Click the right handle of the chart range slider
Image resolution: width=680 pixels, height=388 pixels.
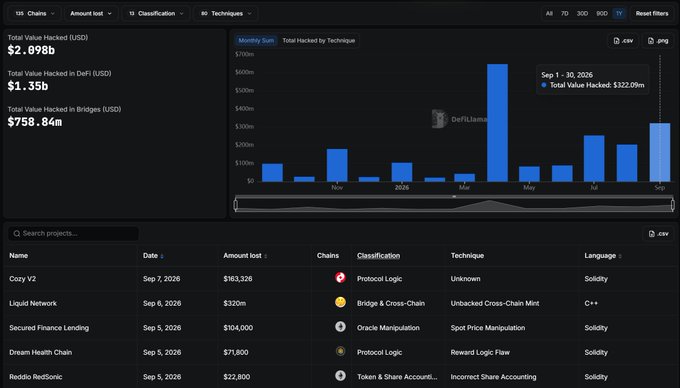tap(673, 205)
